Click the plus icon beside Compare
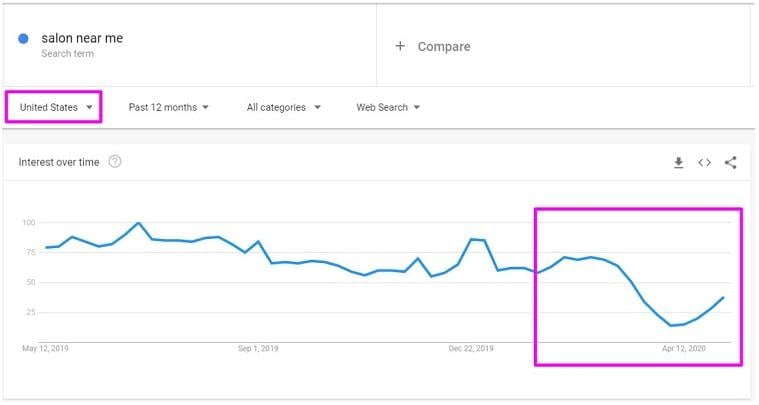 400,46
